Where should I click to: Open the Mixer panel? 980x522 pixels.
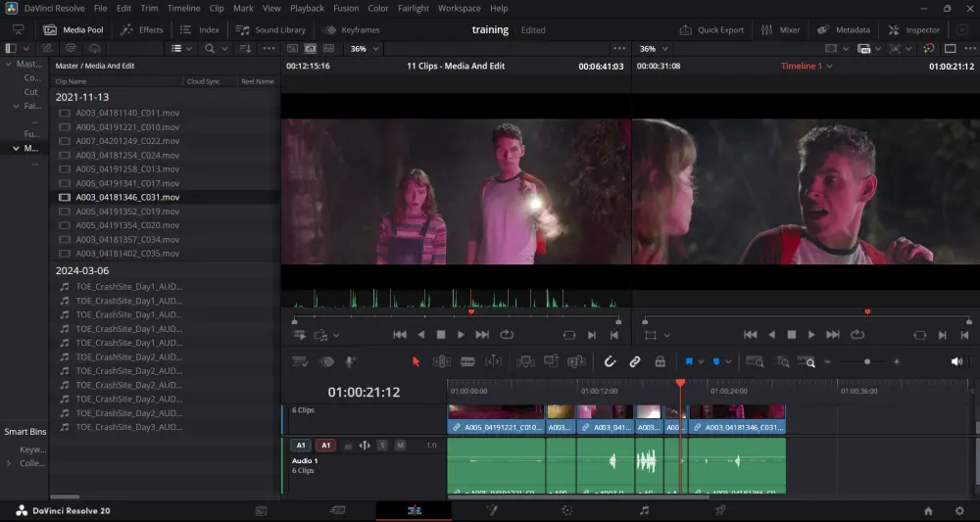(781, 30)
